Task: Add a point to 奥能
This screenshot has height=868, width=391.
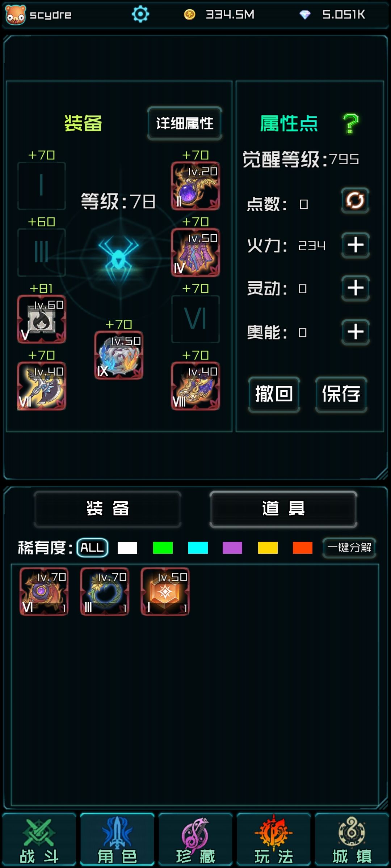Action: (x=356, y=332)
